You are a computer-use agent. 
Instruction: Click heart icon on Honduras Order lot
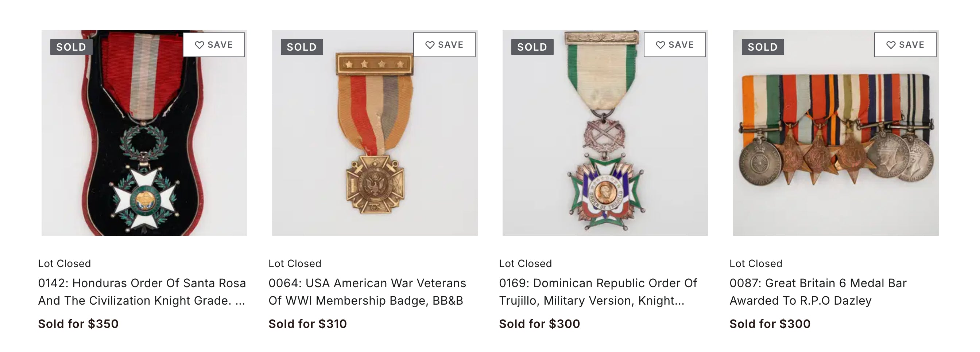coord(200,45)
